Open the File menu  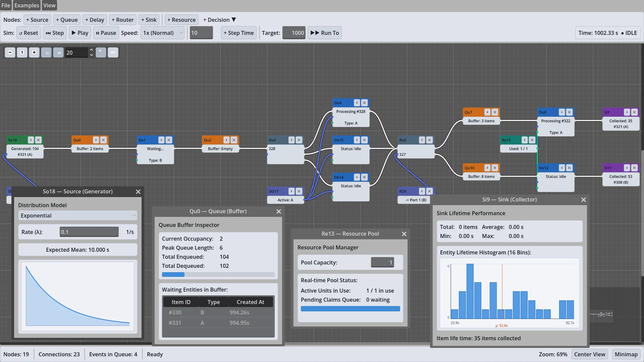[6, 5]
